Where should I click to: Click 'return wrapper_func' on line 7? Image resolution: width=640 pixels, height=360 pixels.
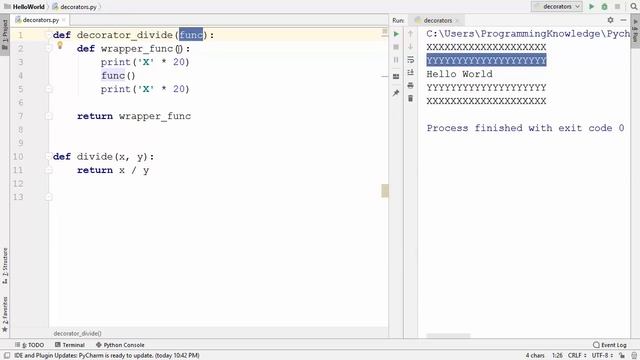(134, 116)
